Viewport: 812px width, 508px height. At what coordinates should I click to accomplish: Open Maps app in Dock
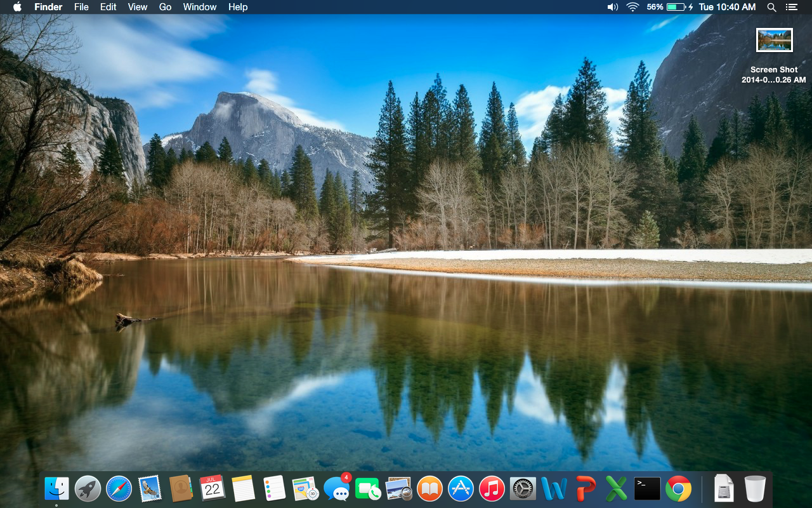coord(305,489)
